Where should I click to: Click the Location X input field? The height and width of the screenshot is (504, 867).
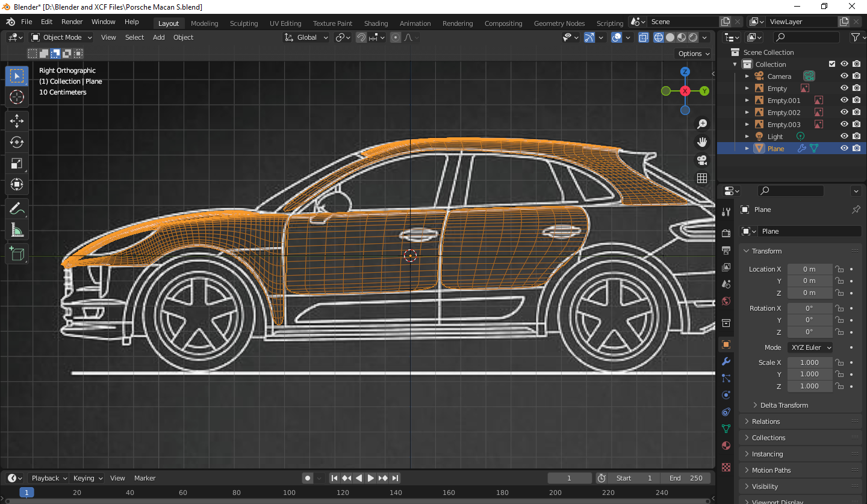(809, 269)
